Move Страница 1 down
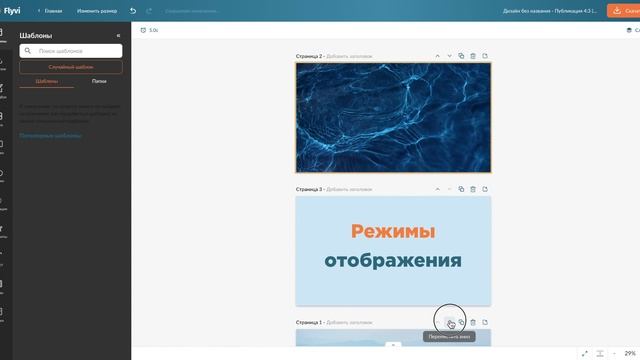The height and width of the screenshot is (360, 640). [449, 322]
